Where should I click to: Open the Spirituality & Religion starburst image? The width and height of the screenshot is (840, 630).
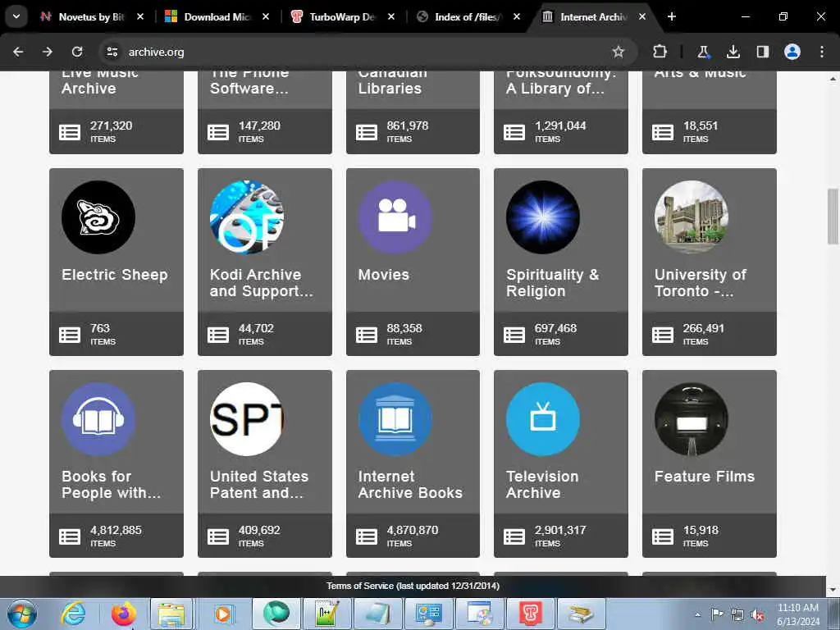[543, 217]
